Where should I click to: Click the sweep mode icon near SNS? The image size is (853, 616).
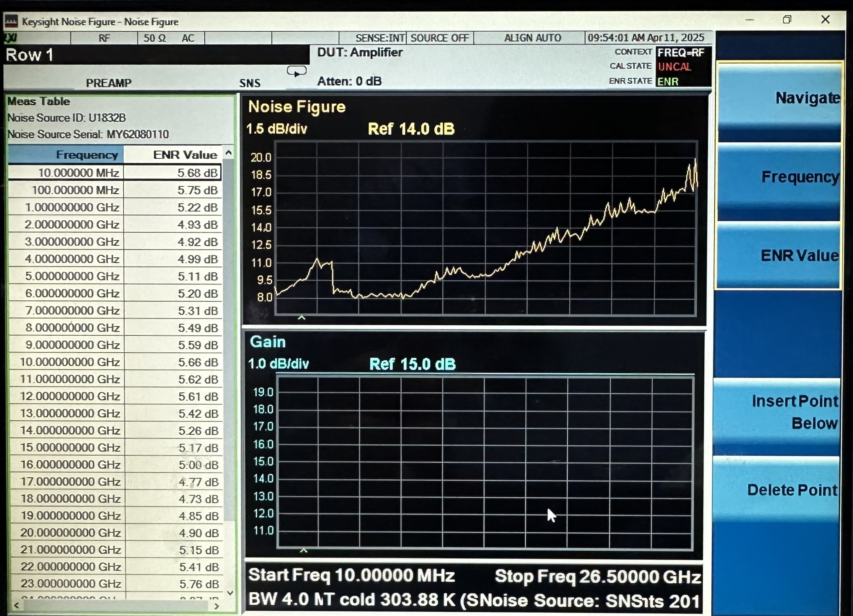coord(297,72)
